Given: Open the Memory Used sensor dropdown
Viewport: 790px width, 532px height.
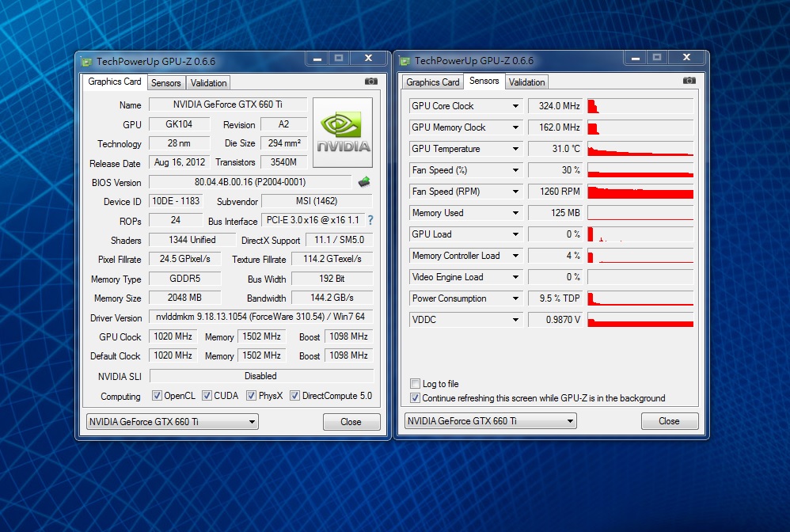Looking at the screenshot, I should [515, 213].
